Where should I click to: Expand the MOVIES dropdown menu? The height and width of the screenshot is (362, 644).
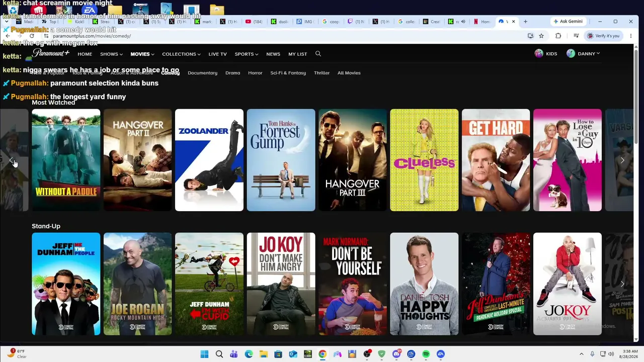(x=142, y=54)
